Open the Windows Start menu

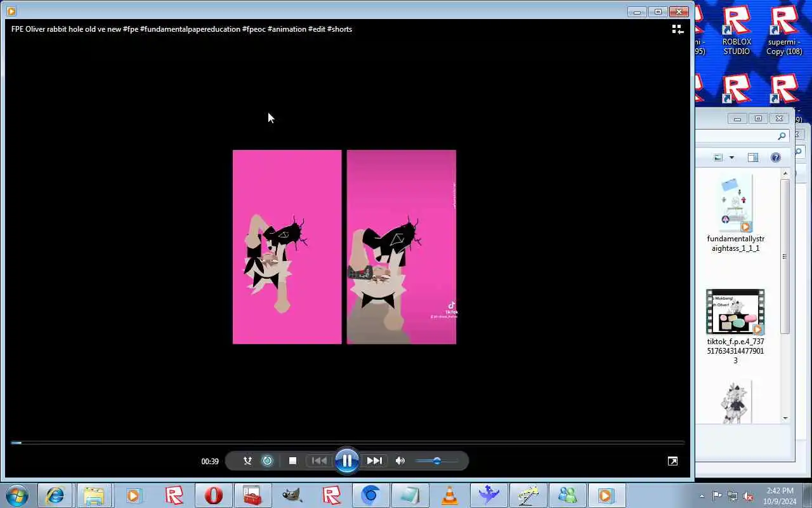tap(17, 495)
